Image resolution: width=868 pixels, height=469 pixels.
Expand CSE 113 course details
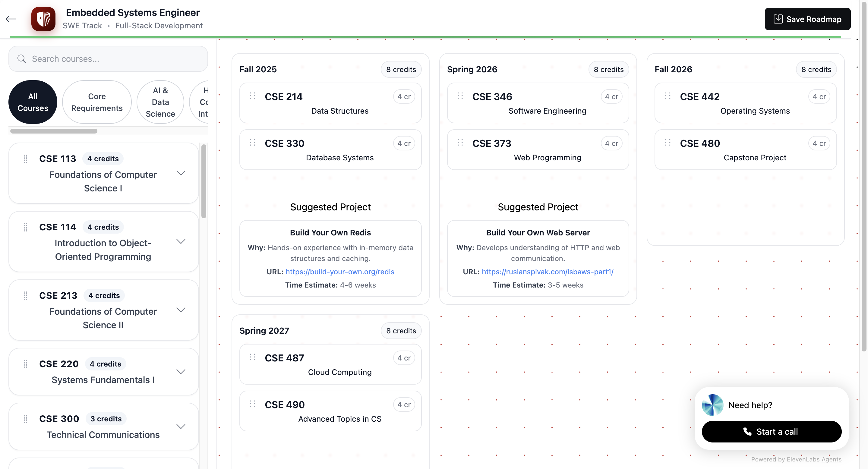[x=181, y=173]
